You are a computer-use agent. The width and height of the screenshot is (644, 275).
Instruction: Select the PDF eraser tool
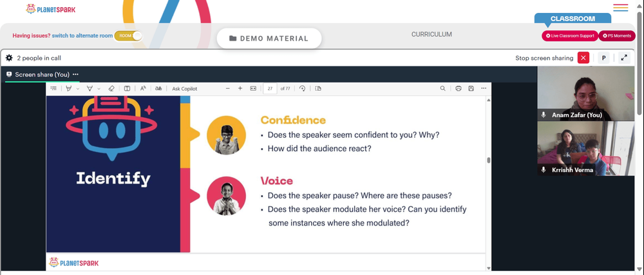click(111, 88)
